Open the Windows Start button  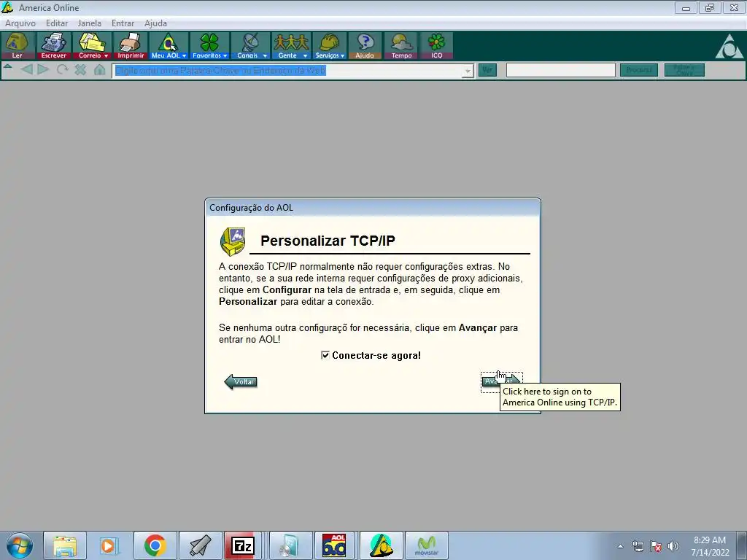click(x=20, y=545)
